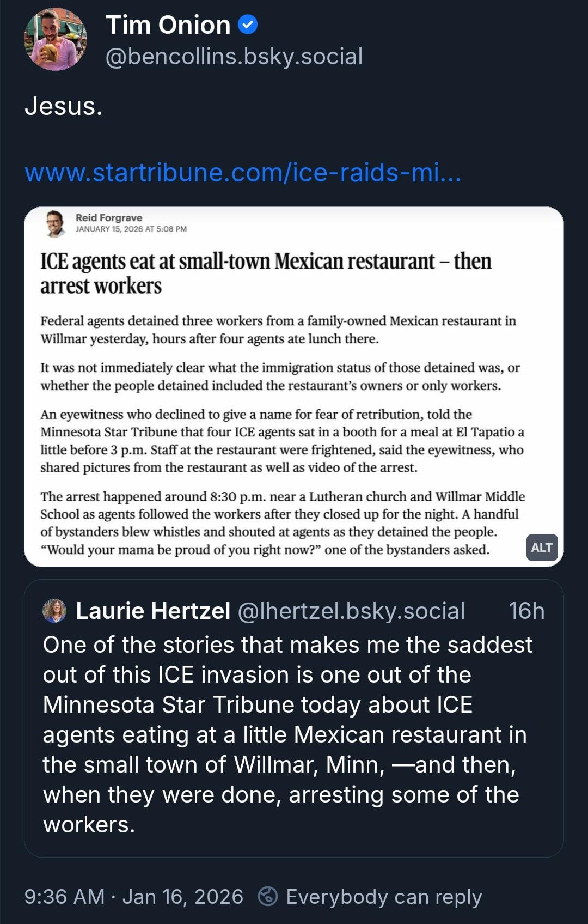Click the @lhertzel.bsky.social handle
The width and height of the screenshot is (588, 924).
(x=351, y=611)
